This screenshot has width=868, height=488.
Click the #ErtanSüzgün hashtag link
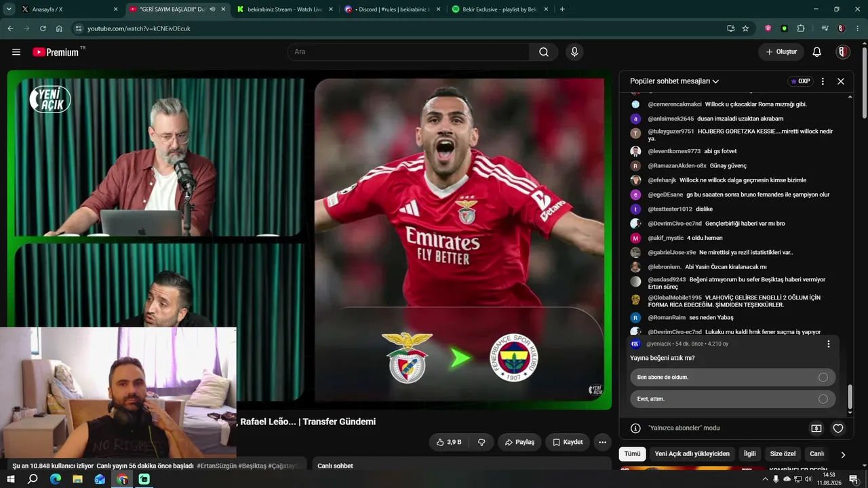(x=216, y=466)
